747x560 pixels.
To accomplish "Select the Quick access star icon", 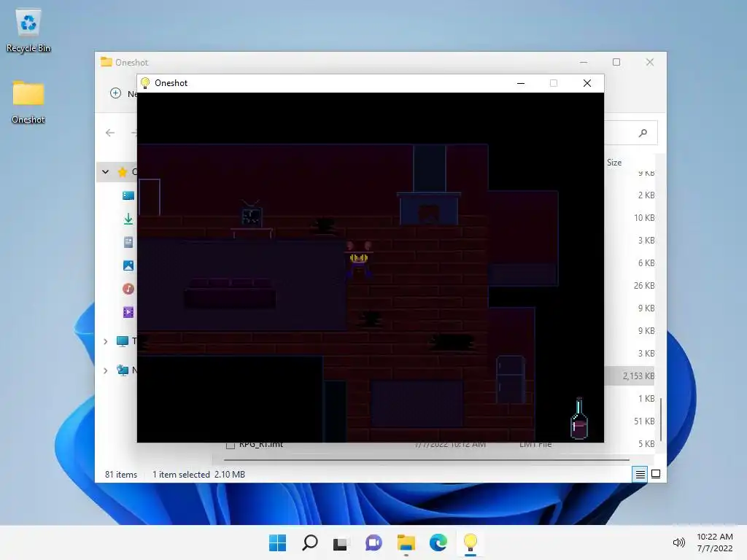I will pos(123,172).
